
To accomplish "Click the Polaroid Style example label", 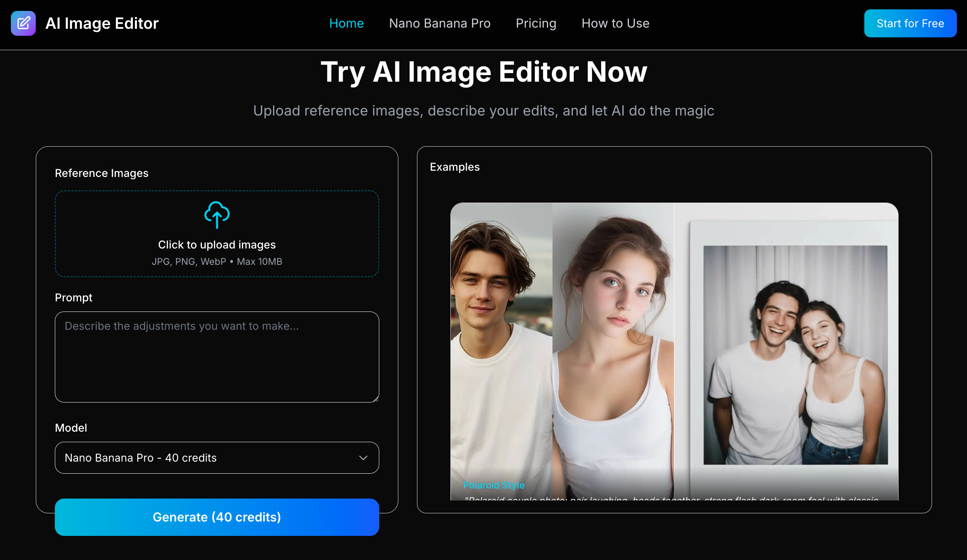I will coord(494,485).
